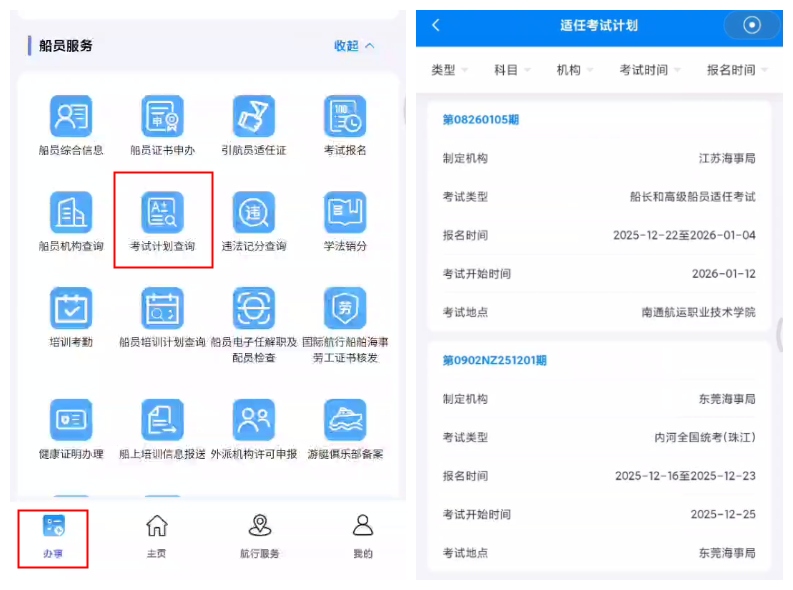Open 船员综合信息 icon
Screen dimensions: 793x590
[x=71, y=117]
